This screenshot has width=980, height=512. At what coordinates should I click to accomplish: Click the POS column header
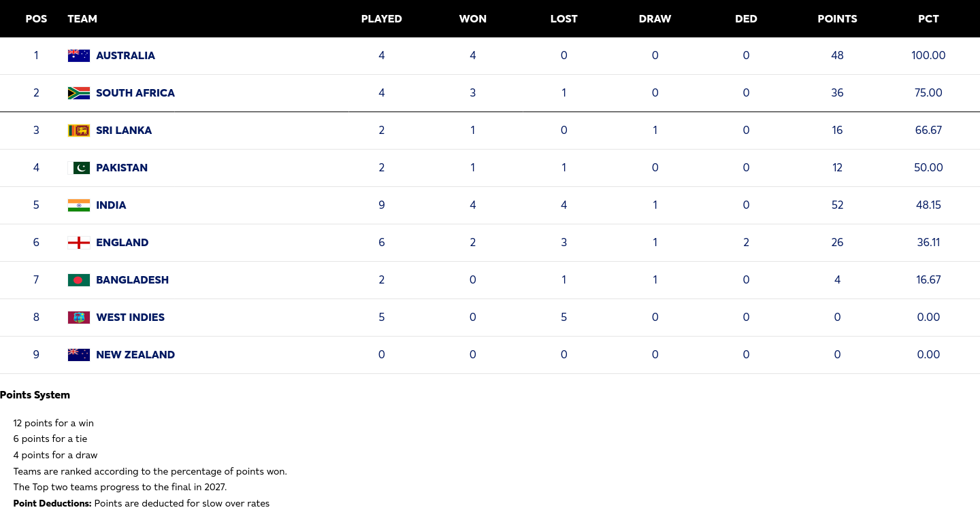coord(36,19)
